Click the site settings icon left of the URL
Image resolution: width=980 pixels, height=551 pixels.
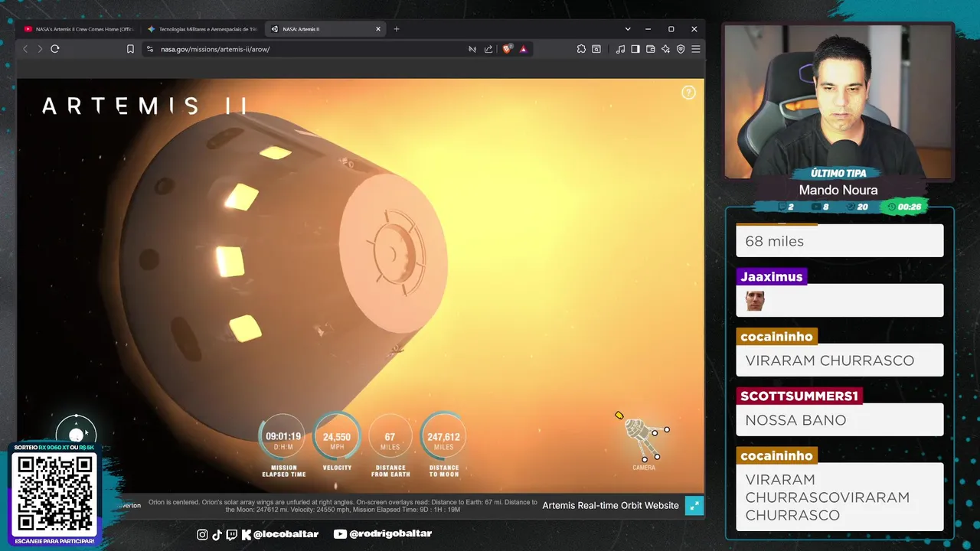150,49
